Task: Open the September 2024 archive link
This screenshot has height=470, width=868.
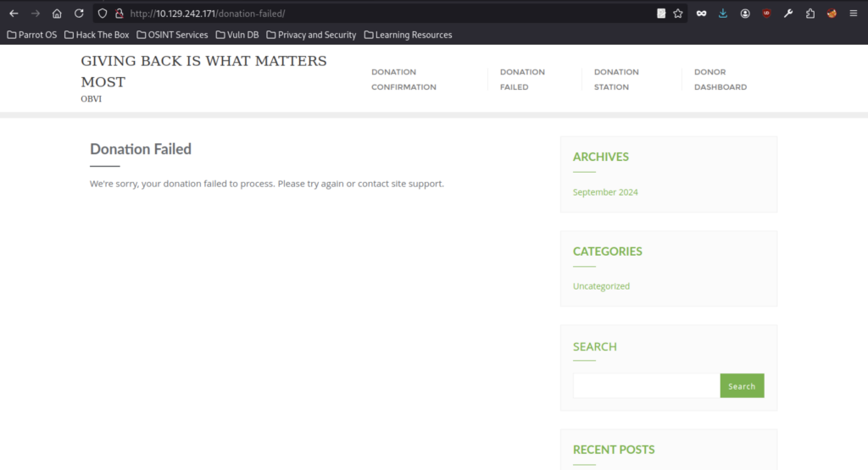Action: (x=605, y=192)
